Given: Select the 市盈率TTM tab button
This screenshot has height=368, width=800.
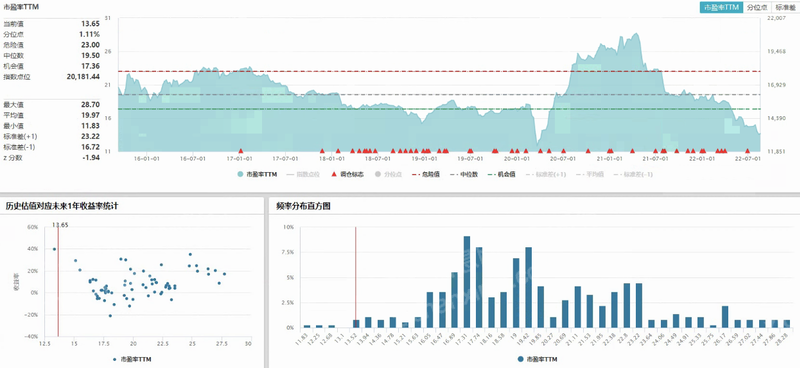Looking at the screenshot, I should pos(721,7).
